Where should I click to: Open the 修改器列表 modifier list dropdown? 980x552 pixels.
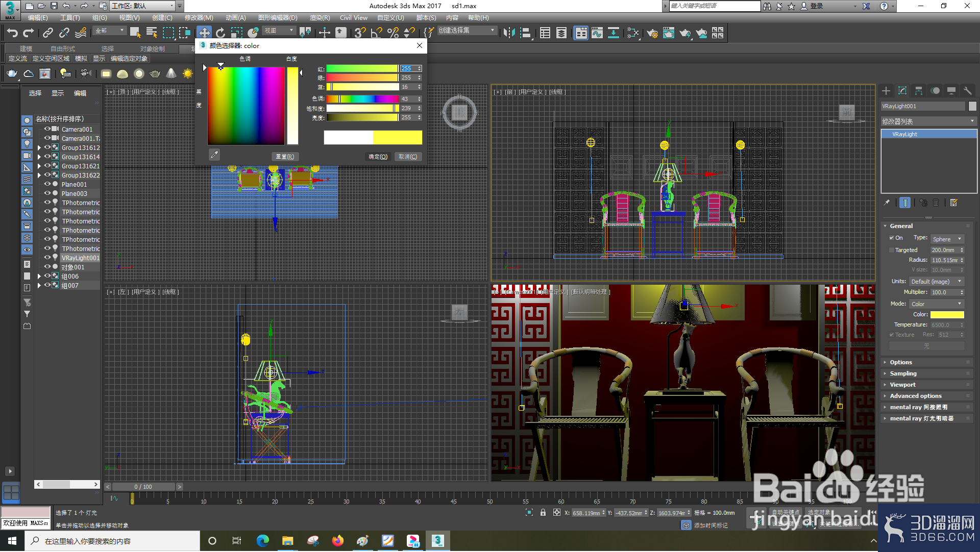(x=928, y=121)
